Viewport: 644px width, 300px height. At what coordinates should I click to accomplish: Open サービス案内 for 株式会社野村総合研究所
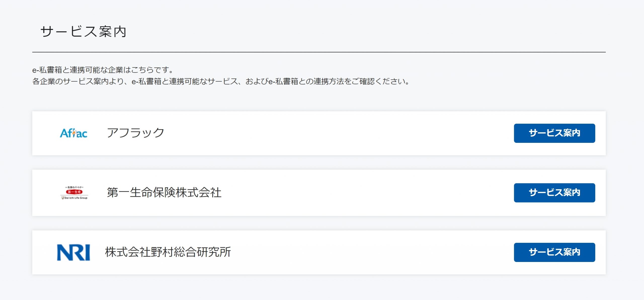(x=554, y=252)
